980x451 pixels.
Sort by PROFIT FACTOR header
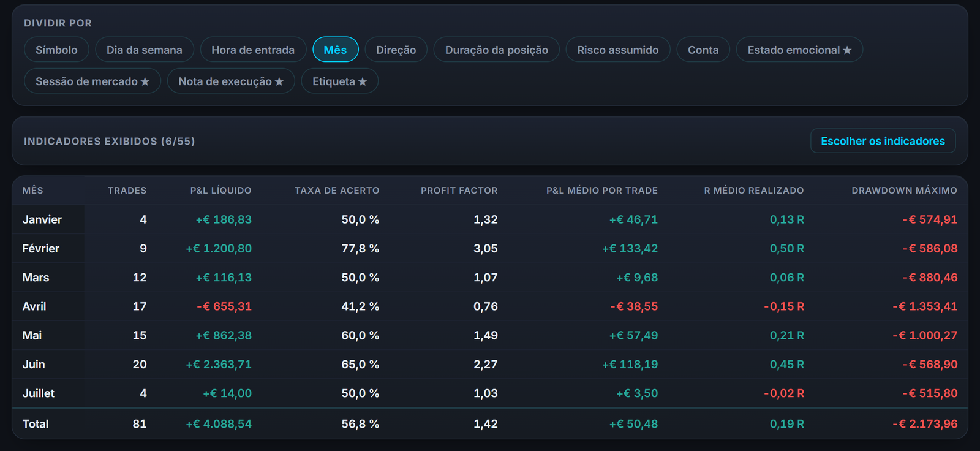coord(459,191)
